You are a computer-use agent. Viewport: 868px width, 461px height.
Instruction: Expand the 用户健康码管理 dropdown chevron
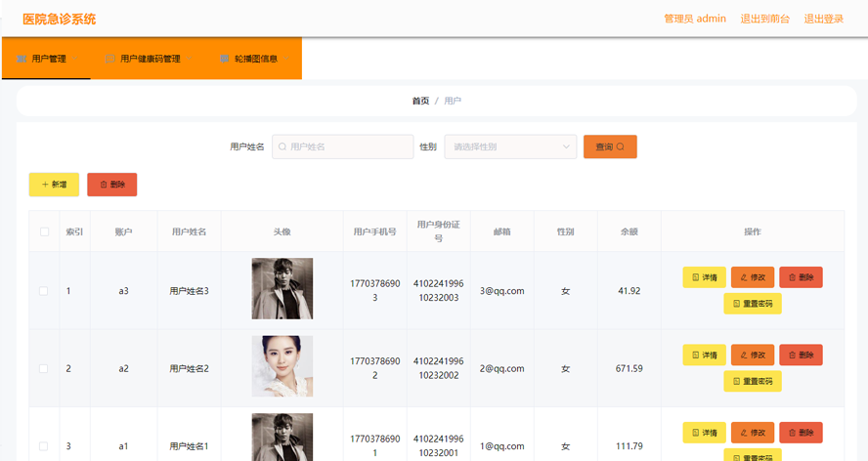click(x=190, y=59)
